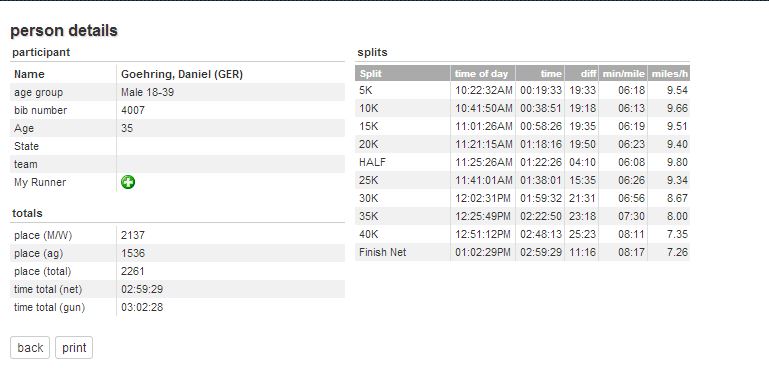Add runner via green plus icon
Image resolution: width=769 pixels, height=368 pixels.
128,183
